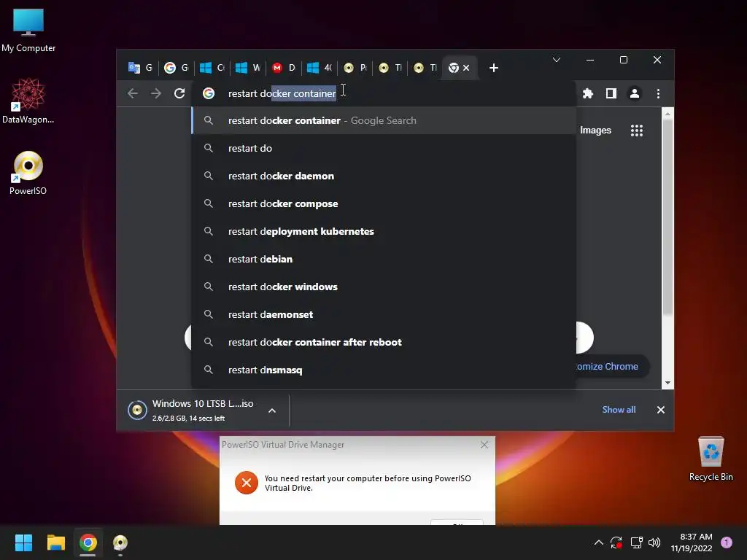This screenshot has width=747, height=560.
Task: Open the Windows Start button
Action: pos(23,542)
